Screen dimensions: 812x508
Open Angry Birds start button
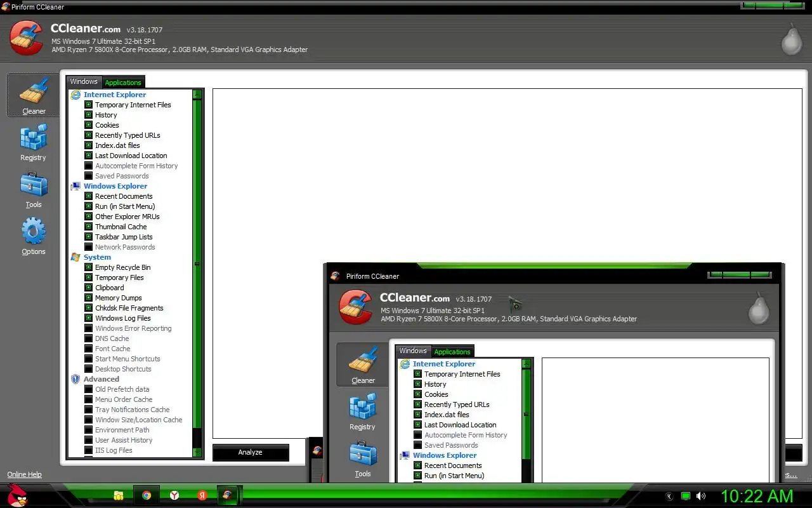coord(17,495)
